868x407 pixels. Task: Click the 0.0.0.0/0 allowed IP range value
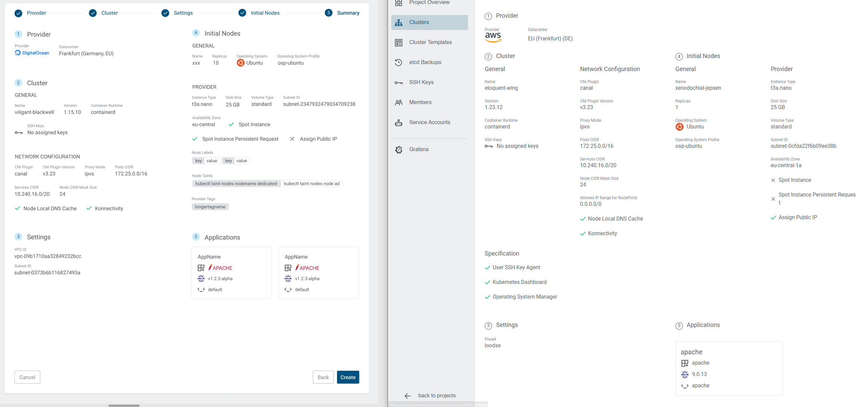tap(590, 204)
